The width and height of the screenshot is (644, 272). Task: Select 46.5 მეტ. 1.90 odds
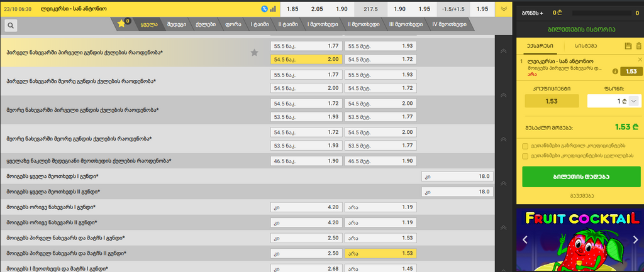click(x=380, y=161)
